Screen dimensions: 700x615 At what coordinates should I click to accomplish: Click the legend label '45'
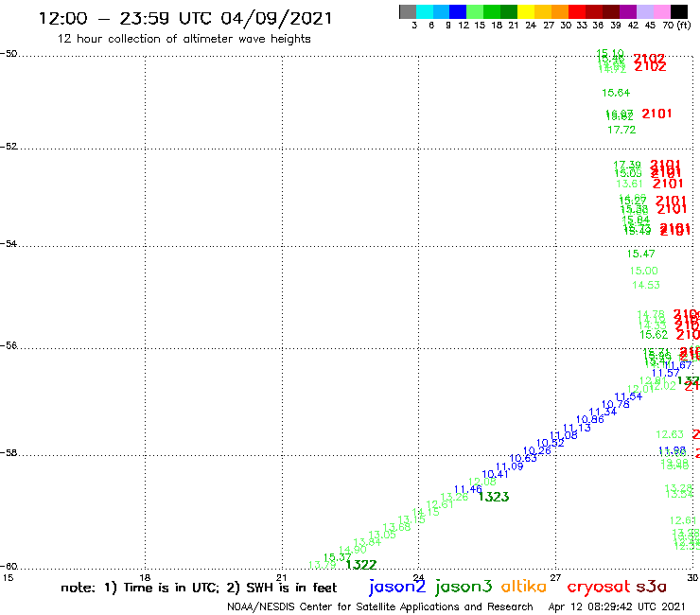pos(650,26)
